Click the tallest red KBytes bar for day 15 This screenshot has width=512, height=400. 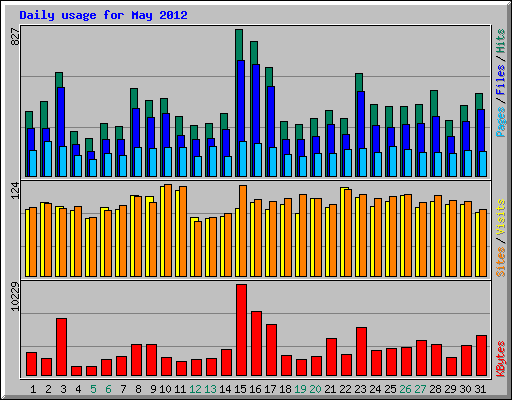click(242, 330)
